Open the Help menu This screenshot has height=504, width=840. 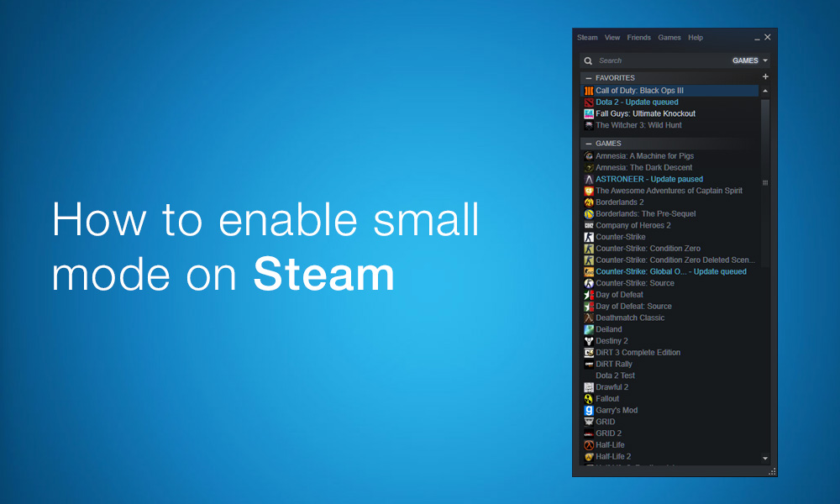[x=696, y=38]
